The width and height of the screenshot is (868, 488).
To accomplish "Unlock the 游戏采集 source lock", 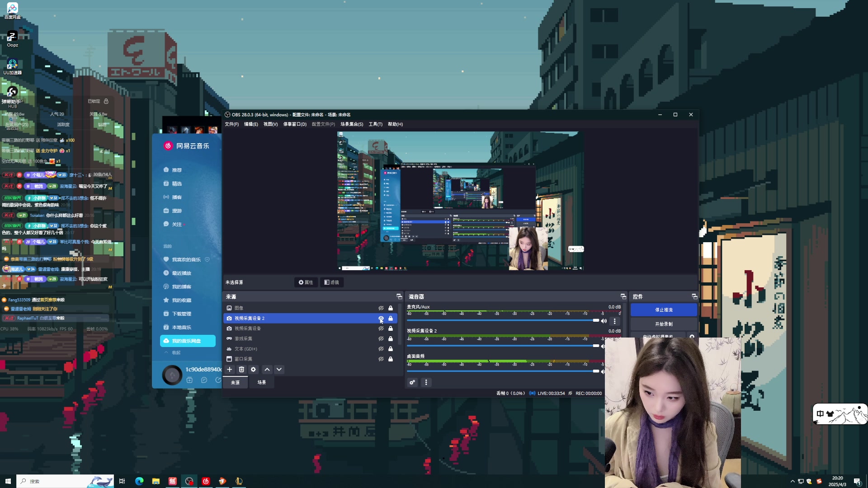I will 391,339.
